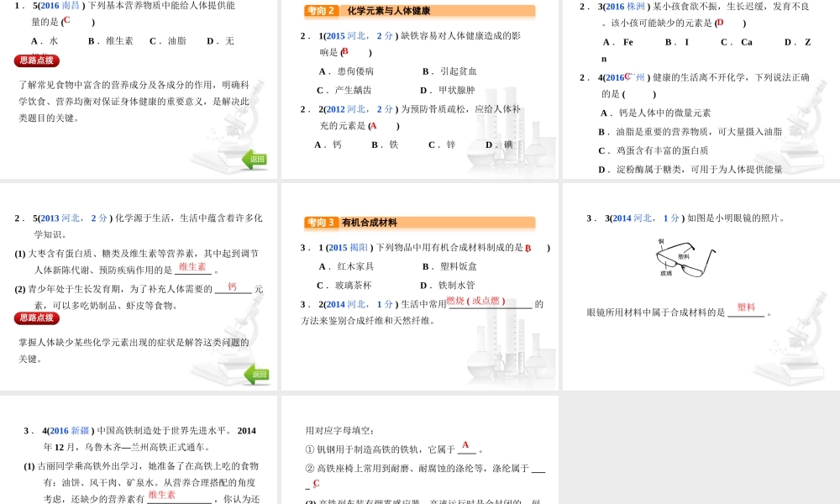Screen dimensions: 840x504
Task: Select option C 产生龋齿
Action: tap(344, 90)
